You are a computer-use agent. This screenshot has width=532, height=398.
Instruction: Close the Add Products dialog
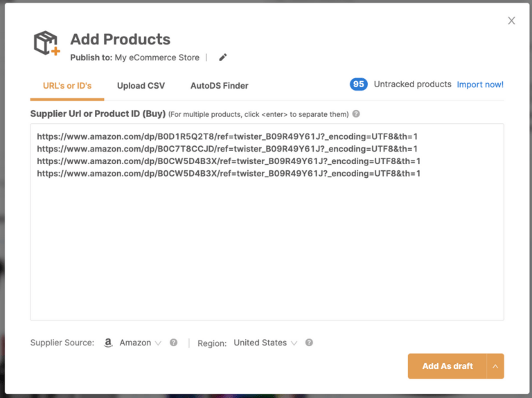[x=511, y=21]
